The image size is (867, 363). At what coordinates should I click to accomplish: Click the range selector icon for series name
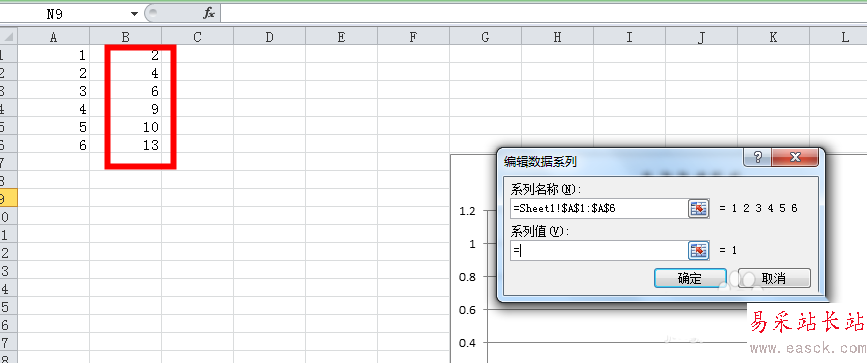pyautogui.click(x=698, y=209)
